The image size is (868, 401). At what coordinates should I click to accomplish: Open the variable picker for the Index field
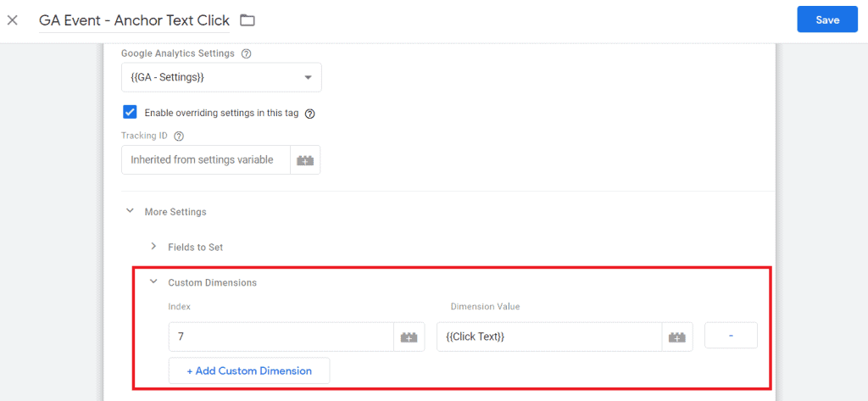(409, 337)
